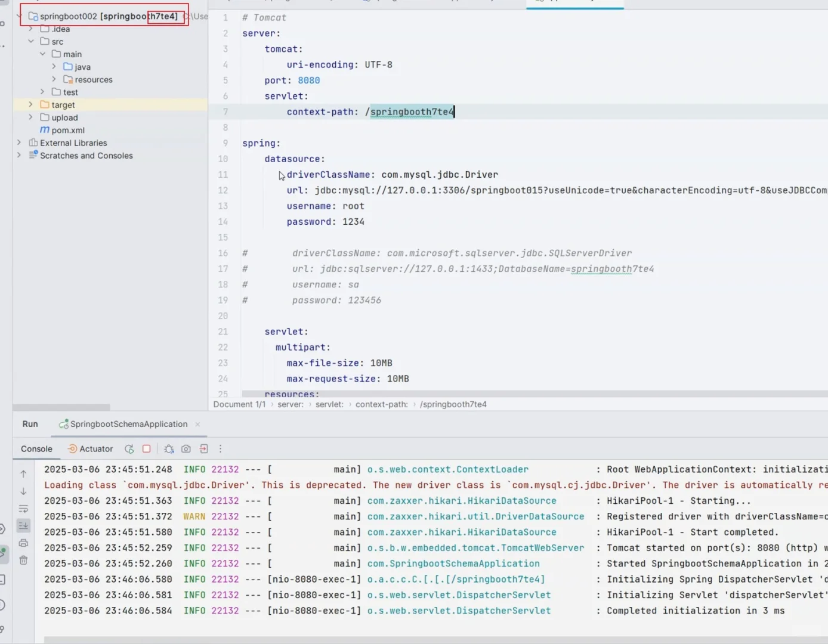Clear the console with the trash icon

click(23, 560)
